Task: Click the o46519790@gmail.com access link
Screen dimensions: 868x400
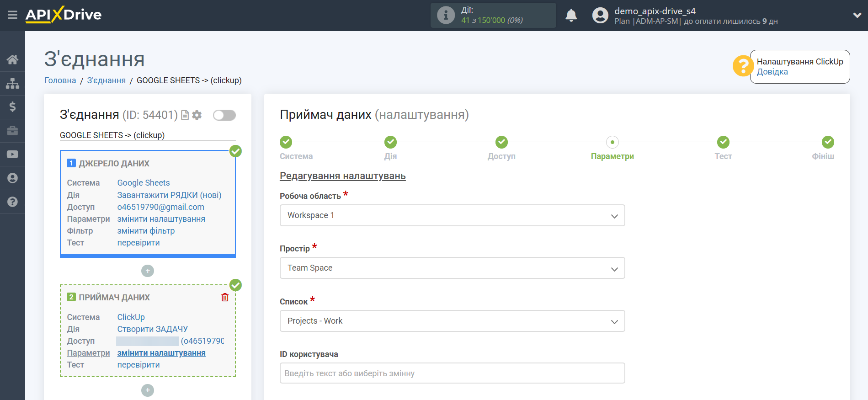Action: [x=161, y=207]
